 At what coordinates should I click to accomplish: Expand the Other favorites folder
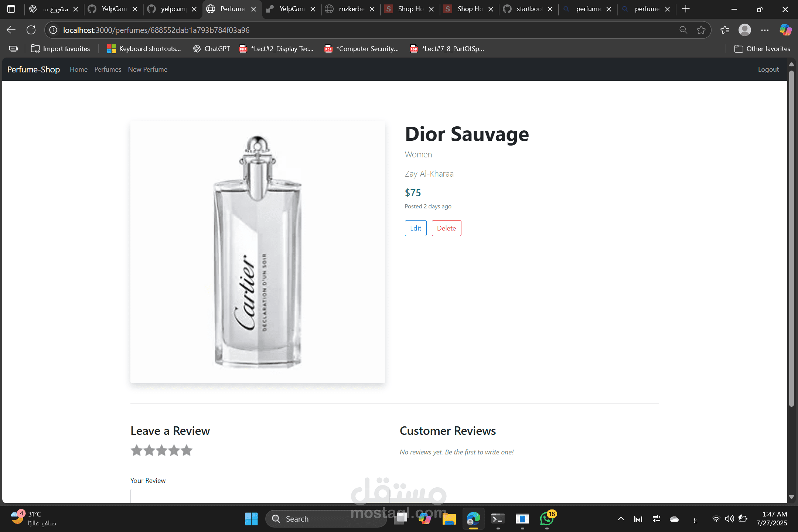(x=762, y=49)
